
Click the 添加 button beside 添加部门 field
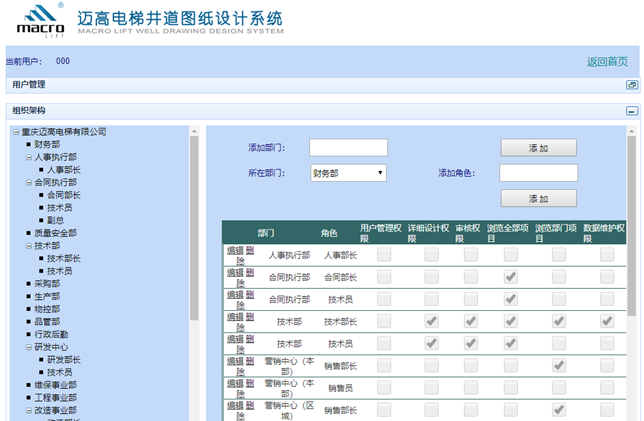pyautogui.click(x=538, y=148)
